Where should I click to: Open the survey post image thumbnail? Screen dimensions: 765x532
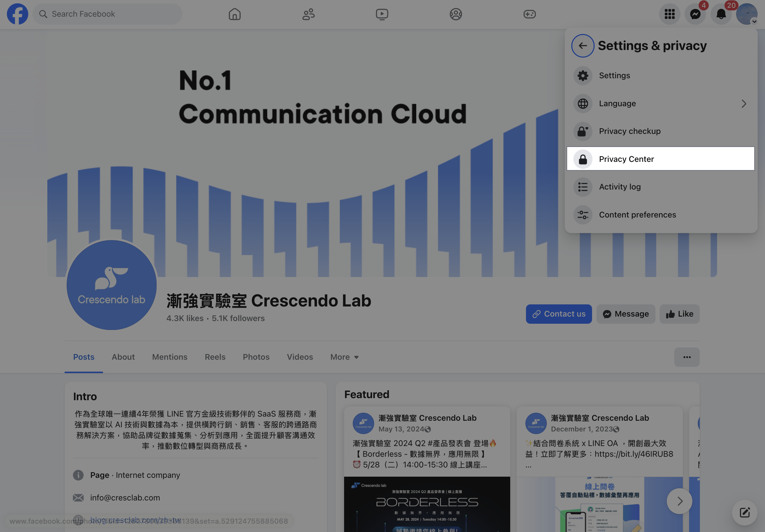coord(599,504)
